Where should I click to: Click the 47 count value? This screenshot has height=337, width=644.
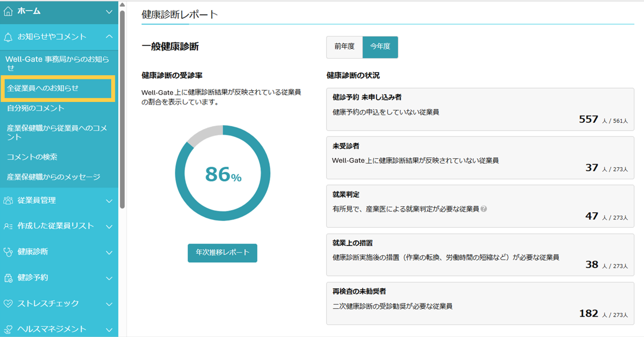tap(592, 216)
